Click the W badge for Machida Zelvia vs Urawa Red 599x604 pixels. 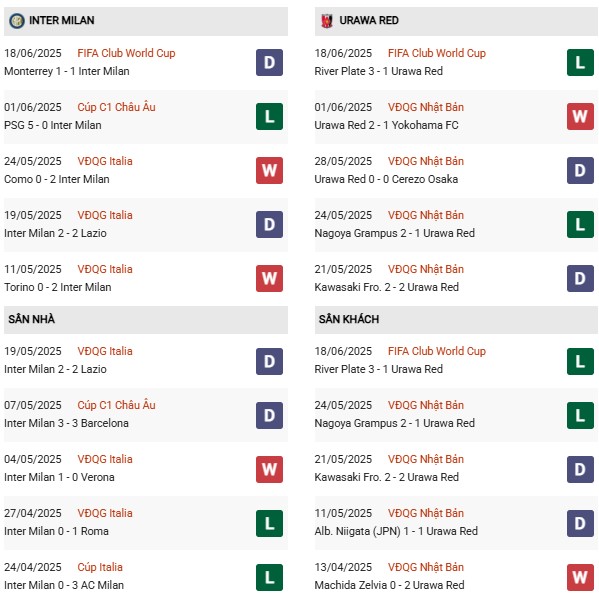point(580,577)
